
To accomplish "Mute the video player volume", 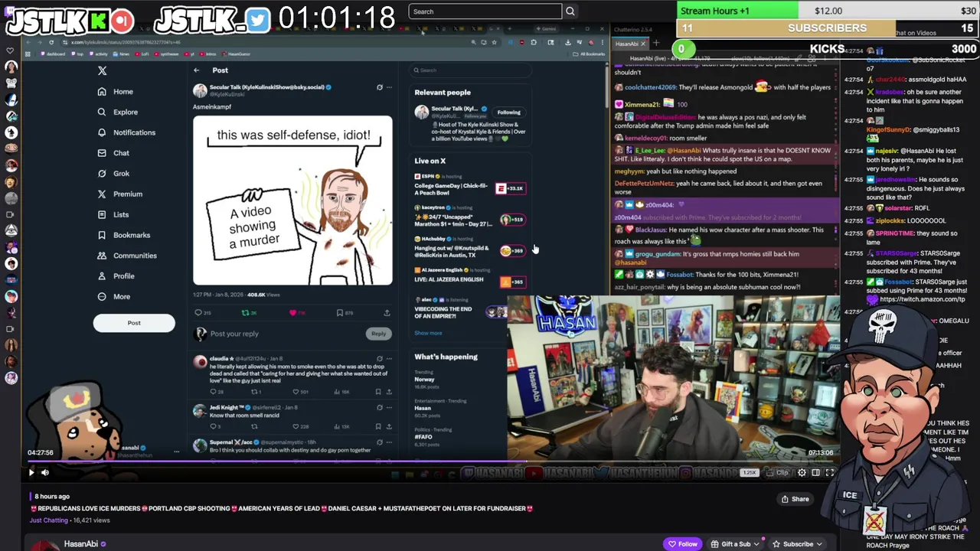I will [x=45, y=472].
